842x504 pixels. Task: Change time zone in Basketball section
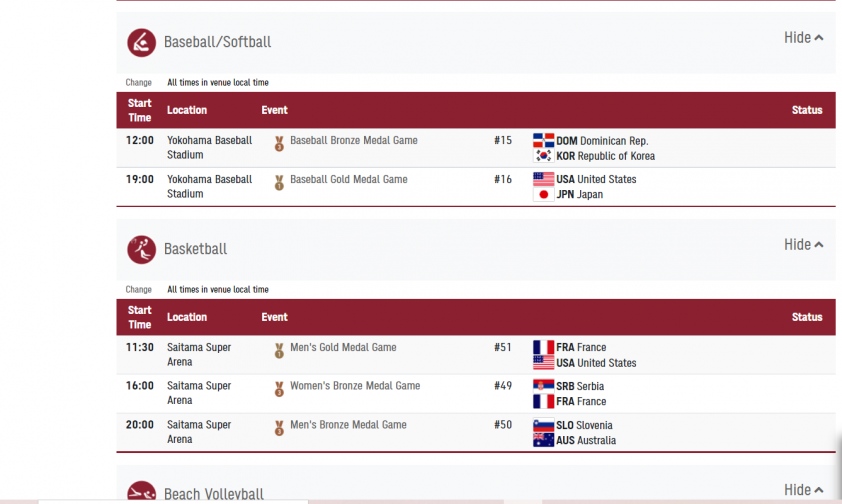139,290
